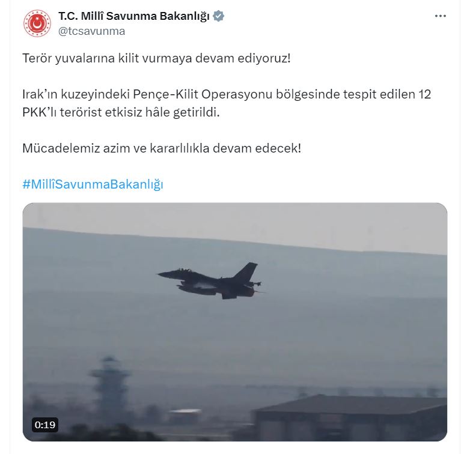
Task: Click the pale sky above the ridge
Action: tap(234, 219)
